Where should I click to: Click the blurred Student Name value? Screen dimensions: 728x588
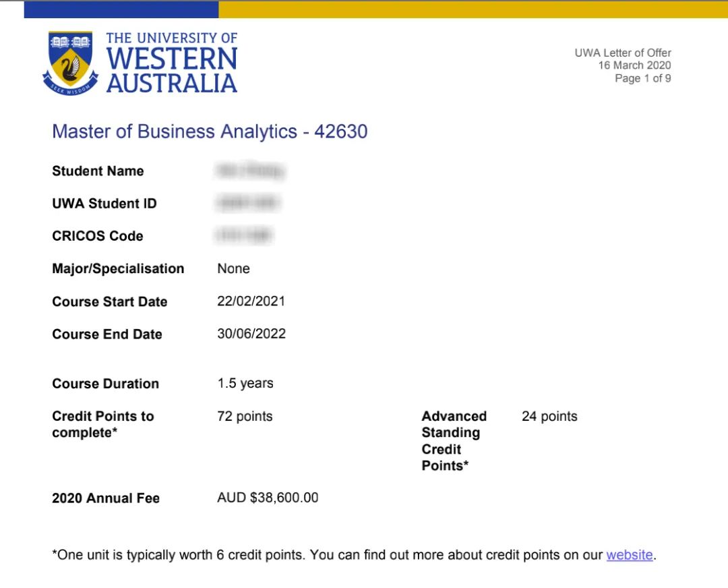click(x=249, y=171)
